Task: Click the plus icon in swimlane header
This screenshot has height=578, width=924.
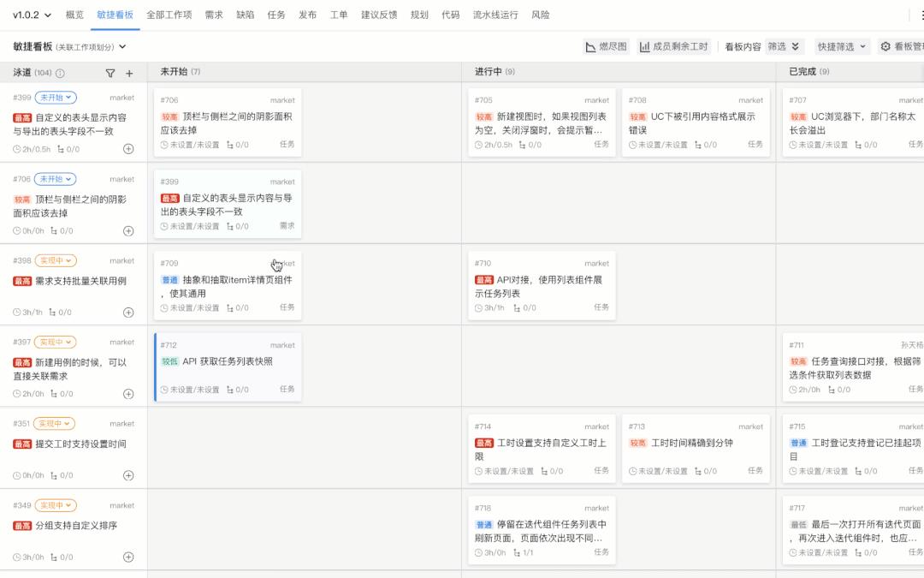Action: [x=129, y=74]
